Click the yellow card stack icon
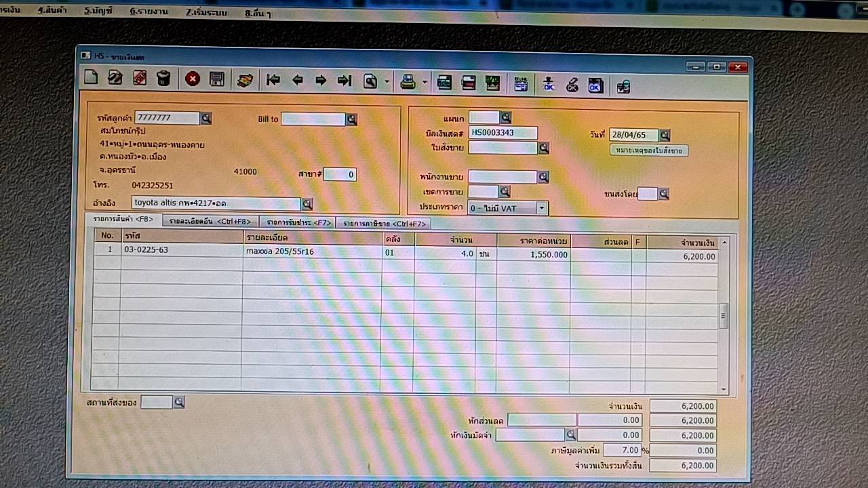Image resolution: width=868 pixels, height=488 pixels. 245,80
